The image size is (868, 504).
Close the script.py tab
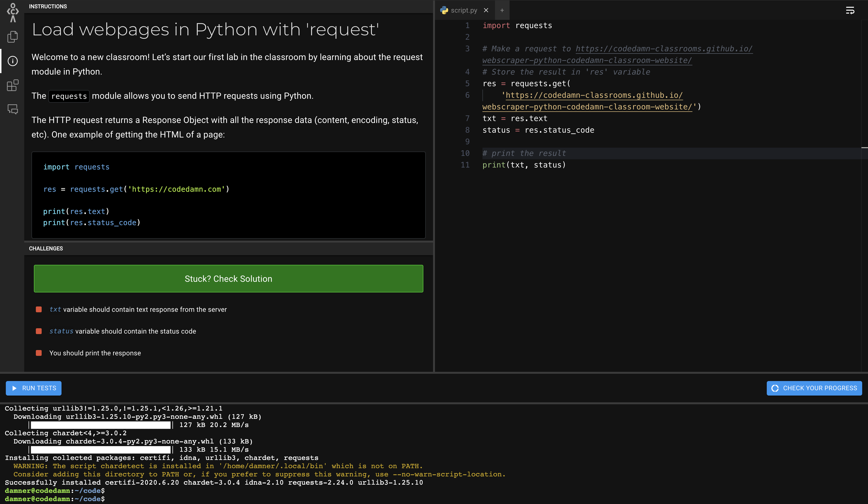[x=486, y=10]
